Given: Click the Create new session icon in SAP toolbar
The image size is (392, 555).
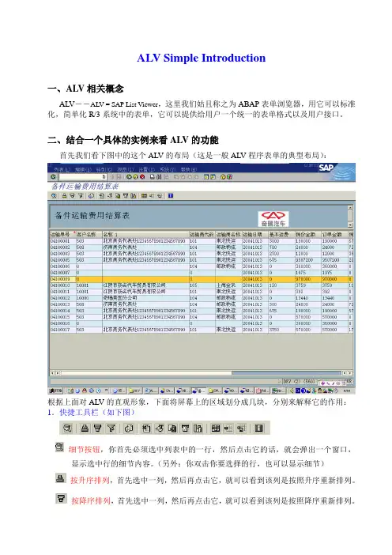Looking at the screenshot, I should click(x=206, y=176).
